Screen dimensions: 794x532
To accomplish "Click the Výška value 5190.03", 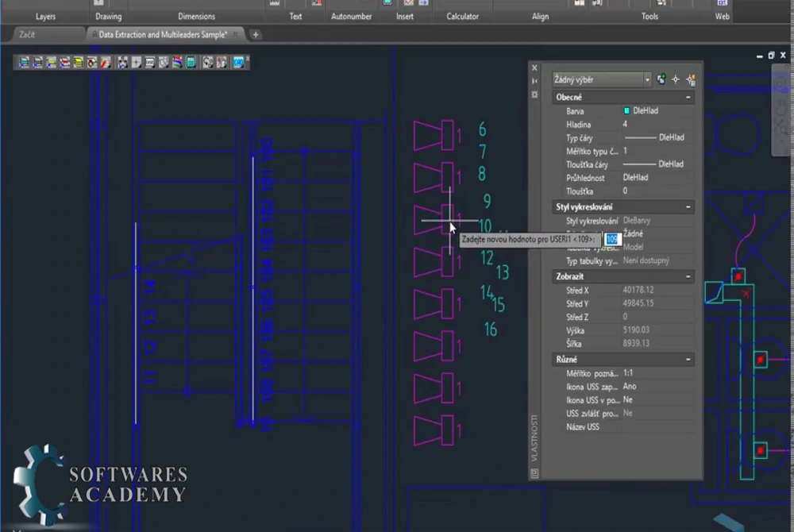I will 636,330.
